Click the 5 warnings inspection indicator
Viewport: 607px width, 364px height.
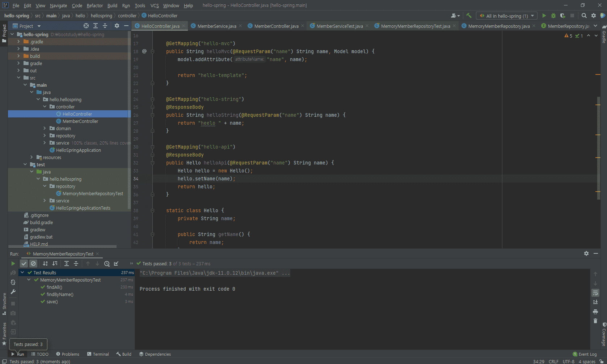[568, 36]
